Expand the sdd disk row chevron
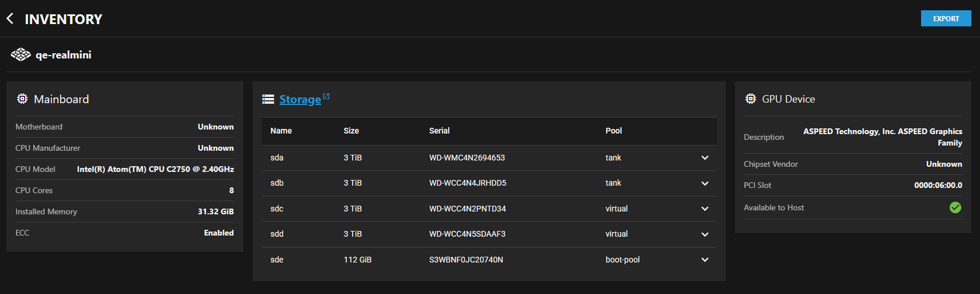 pos(705,234)
